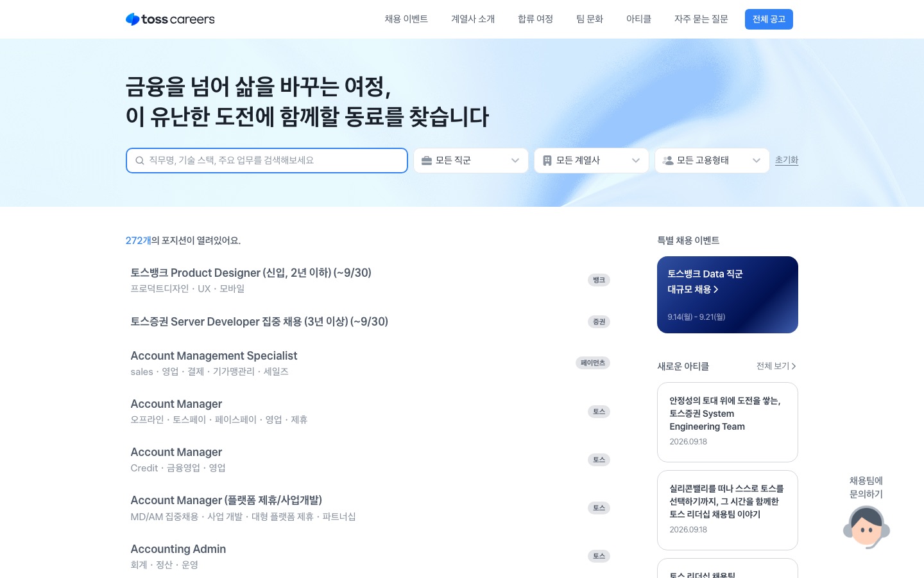Screen dimensions: 924x578
Task: Open the 계열사 소개 menu
Action: (x=473, y=19)
